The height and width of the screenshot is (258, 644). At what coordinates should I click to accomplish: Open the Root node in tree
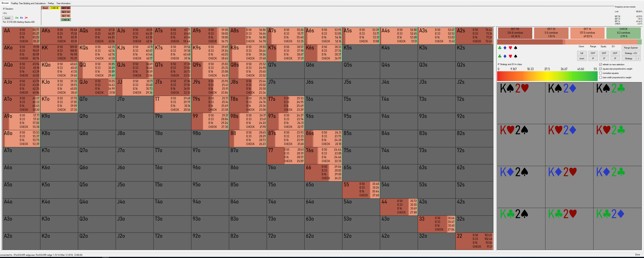pos(45,8)
